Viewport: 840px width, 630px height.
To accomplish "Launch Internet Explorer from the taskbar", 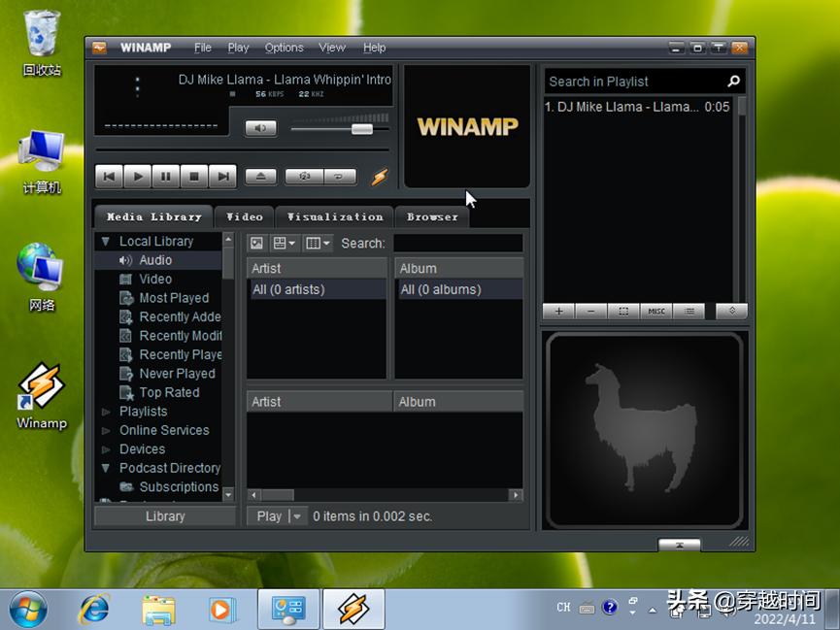I will click(x=94, y=610).
